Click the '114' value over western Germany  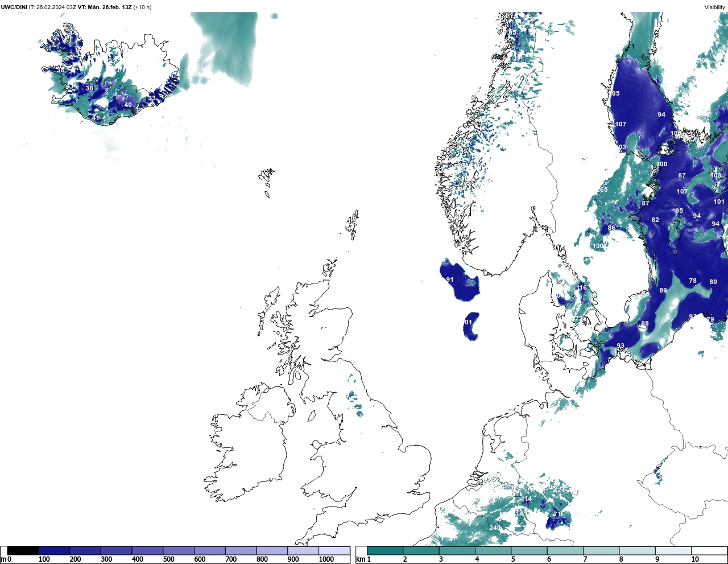[x=527, y=499]
